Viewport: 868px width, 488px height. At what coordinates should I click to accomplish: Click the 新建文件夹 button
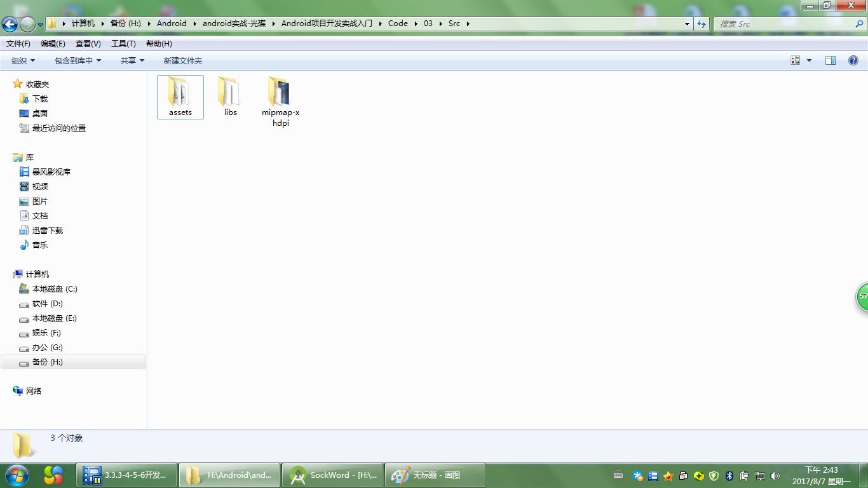click(x=182, y=60)
